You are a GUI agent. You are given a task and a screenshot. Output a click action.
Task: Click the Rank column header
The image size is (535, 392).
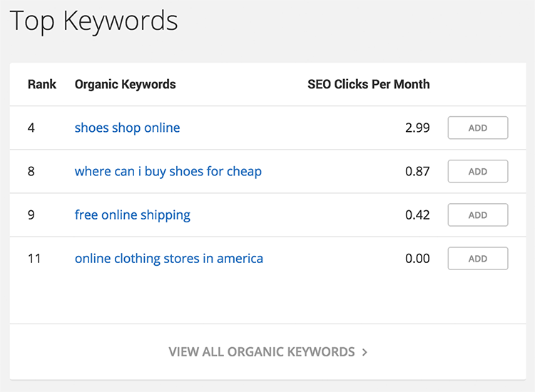[x=42, y=84]
